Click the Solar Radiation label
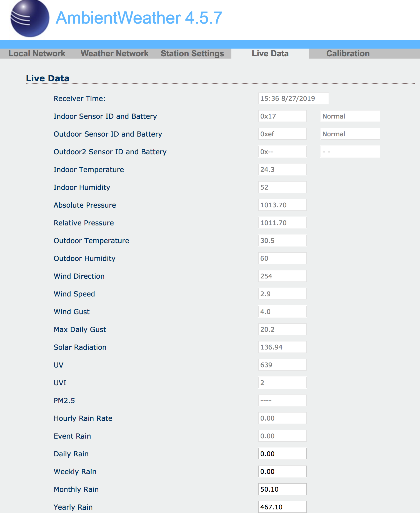 click(x=80, y=347)
